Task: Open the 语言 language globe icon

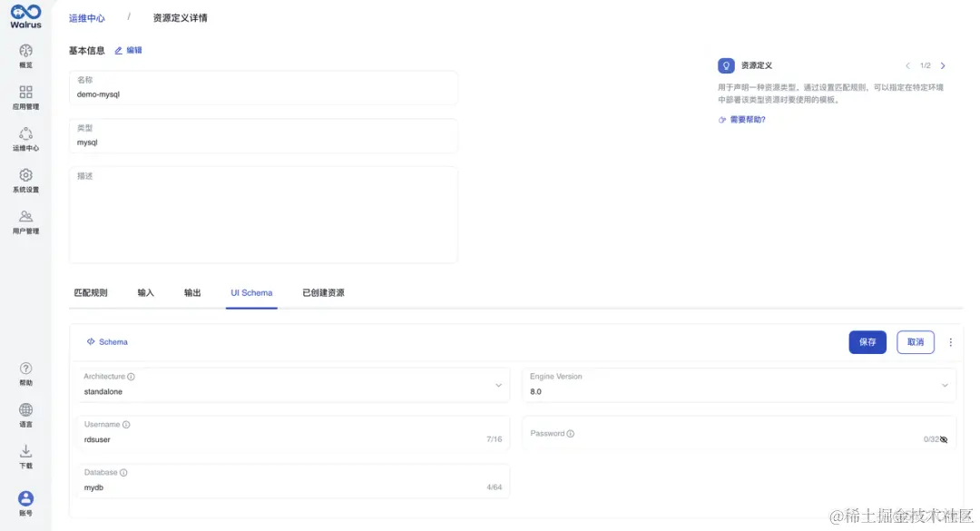Action: pos(25,409)
